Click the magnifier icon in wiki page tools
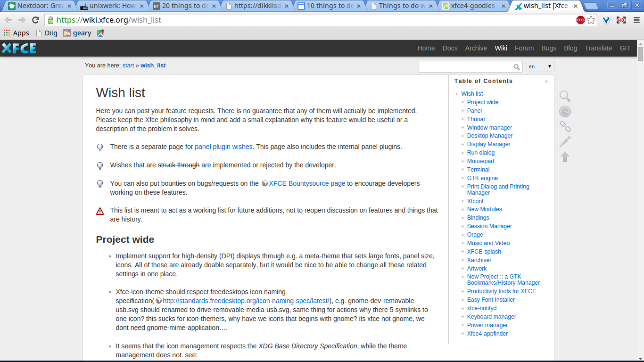Screen dimensions: 644x362 point(565,96)
